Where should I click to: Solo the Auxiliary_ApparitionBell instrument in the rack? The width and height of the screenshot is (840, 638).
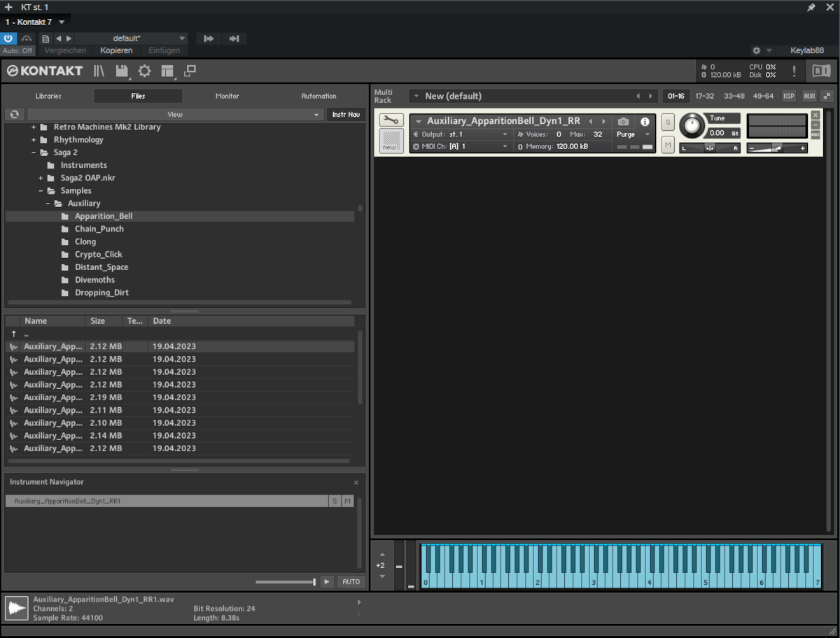668,122
